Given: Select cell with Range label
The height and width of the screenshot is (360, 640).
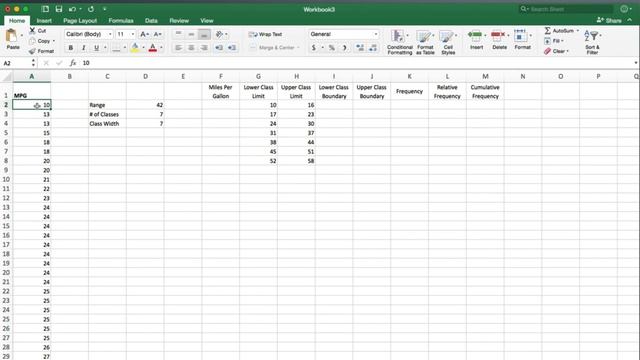Looking at the screenshot, I should [x=107, y=105].
